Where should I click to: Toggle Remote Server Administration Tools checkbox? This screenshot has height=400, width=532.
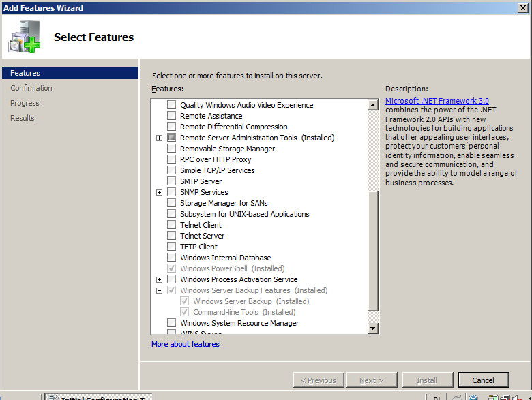(x=172, y=138)
